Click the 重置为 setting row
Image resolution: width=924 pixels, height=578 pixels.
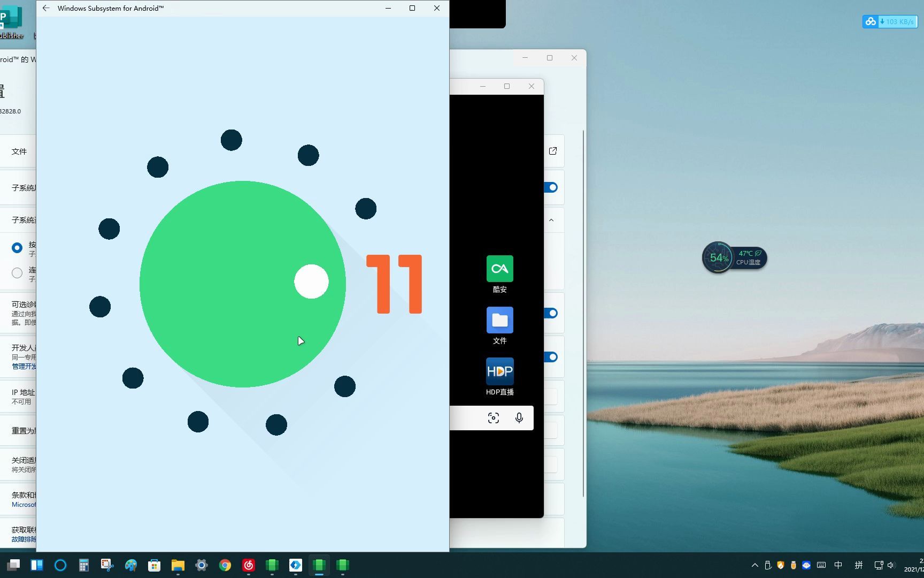[x=18, y=431]
